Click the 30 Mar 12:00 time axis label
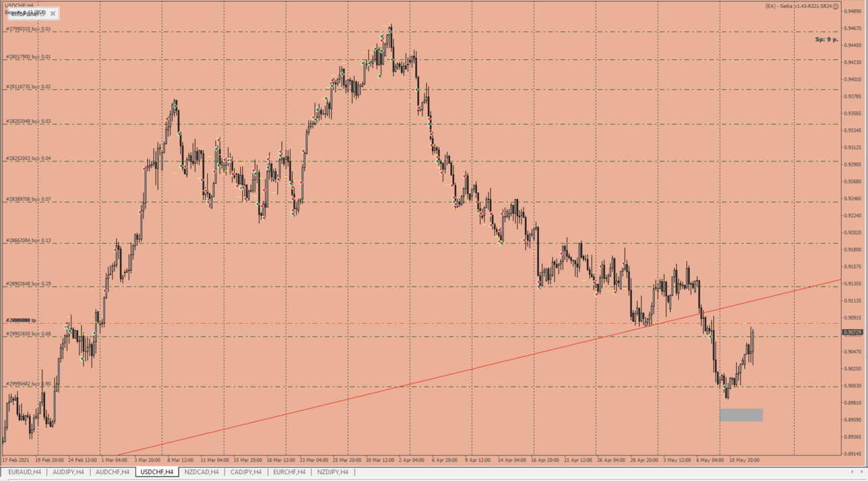Viewport: 868px width, 481px height. coord(380,460)
